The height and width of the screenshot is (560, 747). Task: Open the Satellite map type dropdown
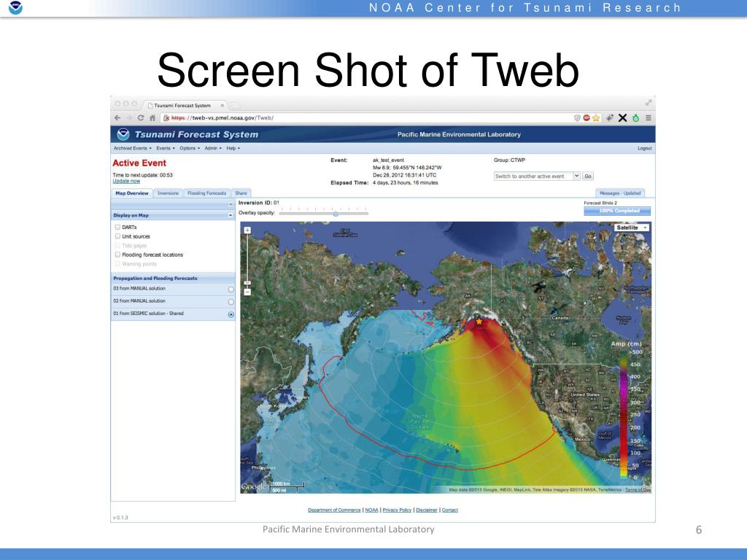click(x=632, y=227)
